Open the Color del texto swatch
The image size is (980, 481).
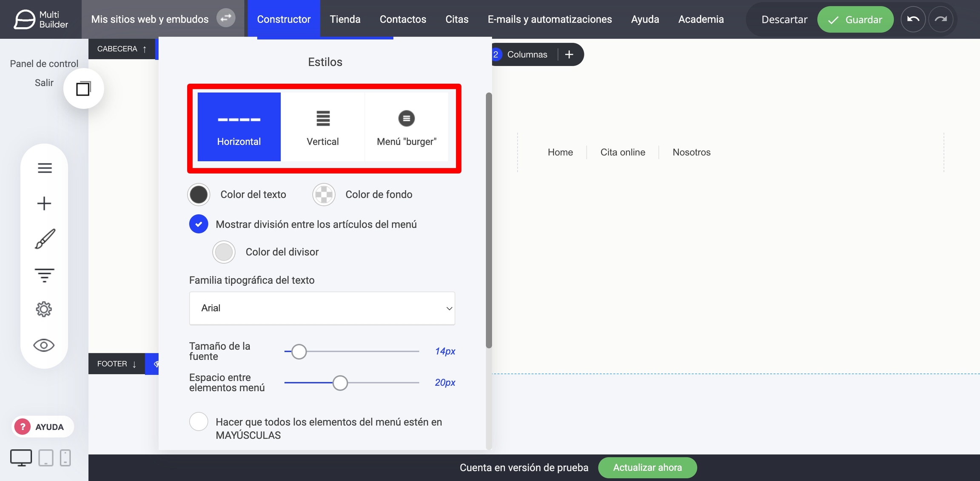pos(199,194)
